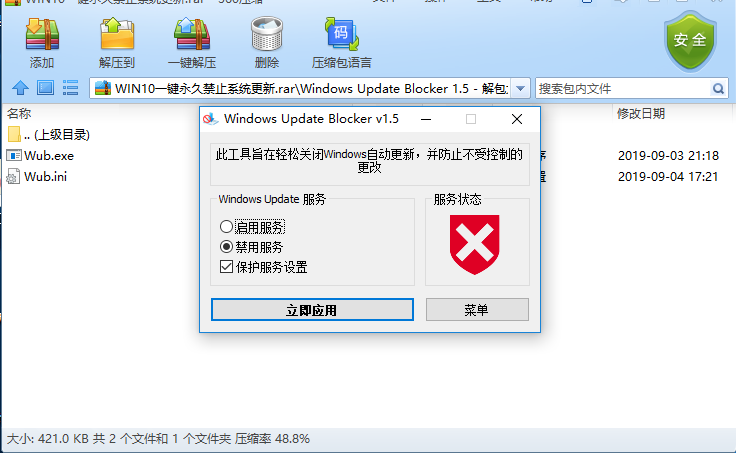This screenshot has height=453, width=736.
Task: Click the green 安全 shield badge
Action: pyautogui.click(x=690, y=41)
